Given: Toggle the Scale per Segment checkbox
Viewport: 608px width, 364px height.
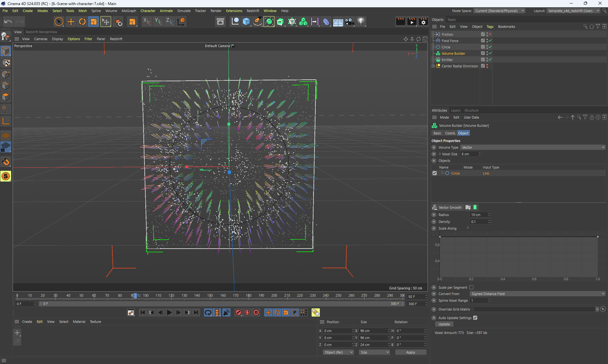Looking at the screenshot, I should point(471,287).
